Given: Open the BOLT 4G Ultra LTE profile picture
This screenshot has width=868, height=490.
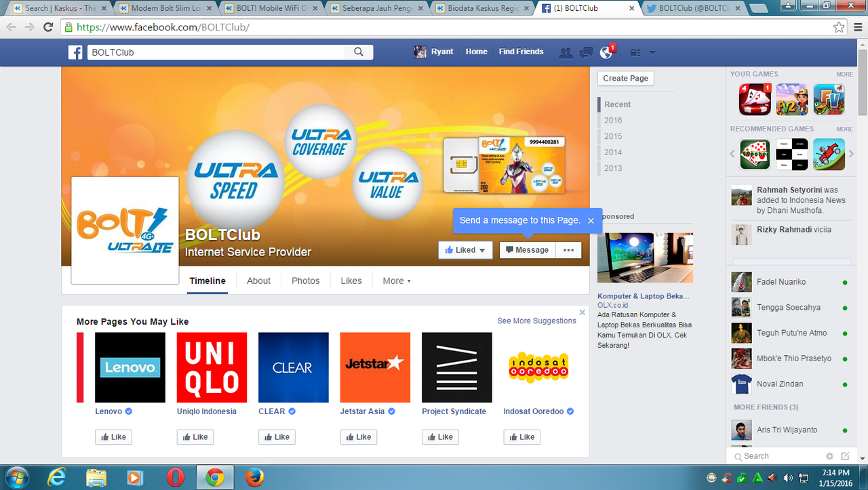Looking at the screenshot, I should pyautogui.click(x=125, y=230).
